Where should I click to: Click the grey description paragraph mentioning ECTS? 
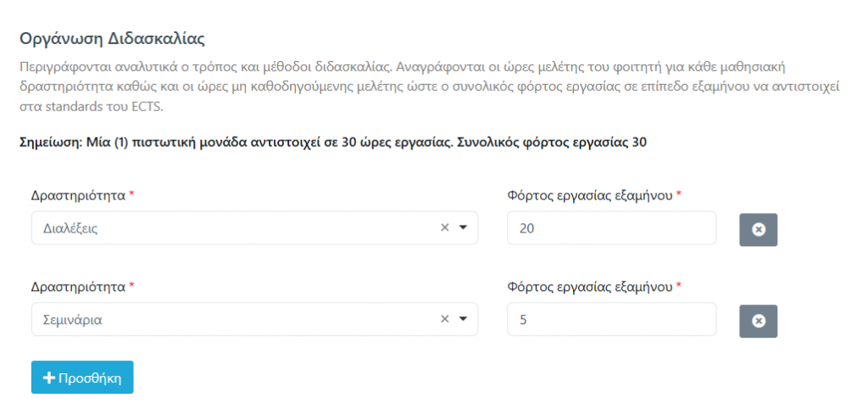tap(424, 87)
